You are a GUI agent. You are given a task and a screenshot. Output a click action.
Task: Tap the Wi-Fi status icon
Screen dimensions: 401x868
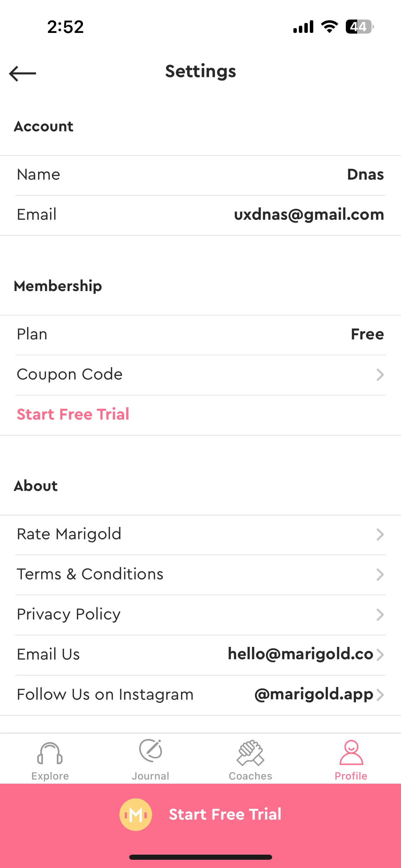point(329,26)
